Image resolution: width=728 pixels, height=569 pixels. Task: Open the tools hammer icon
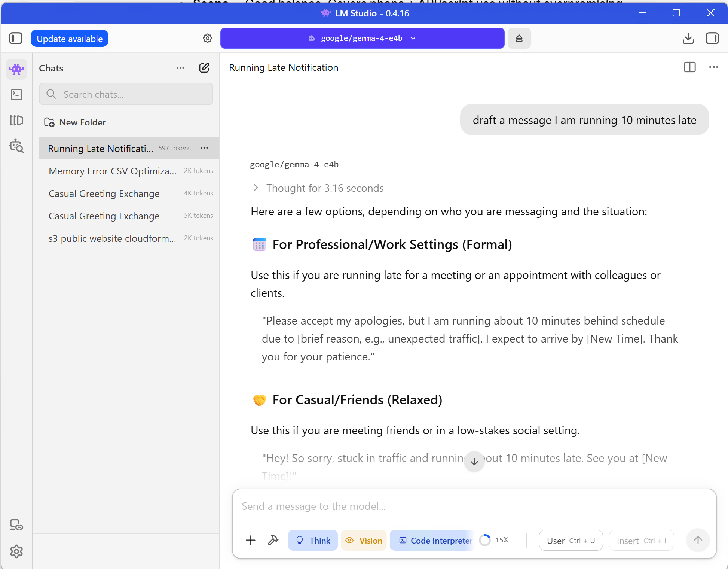click(273, 540)
